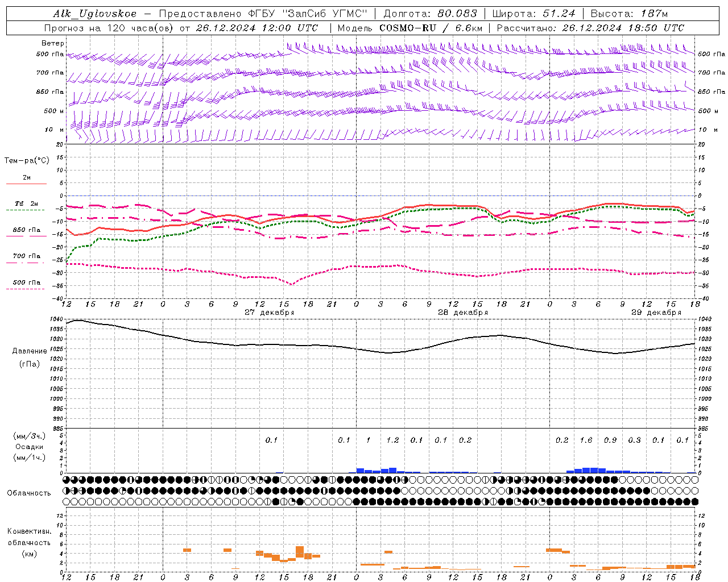This screenshot has height=582, width=728.
Task: Click the 28 декабря date label
Action: point(462,313)
